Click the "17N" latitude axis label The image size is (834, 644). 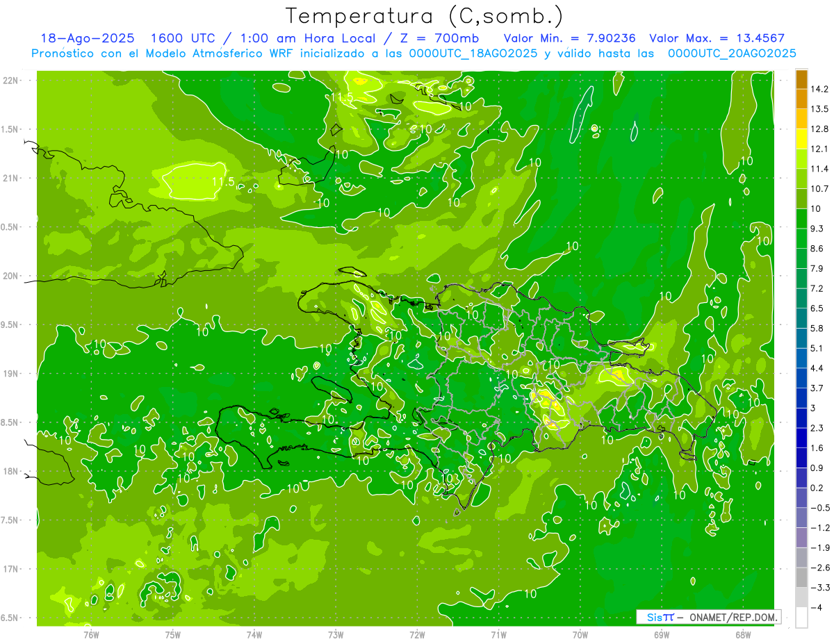pyautogui.click(x=10, y=570)
